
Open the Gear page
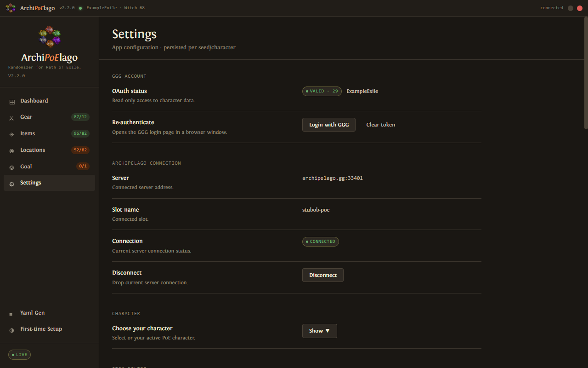[x=49, y=117]
